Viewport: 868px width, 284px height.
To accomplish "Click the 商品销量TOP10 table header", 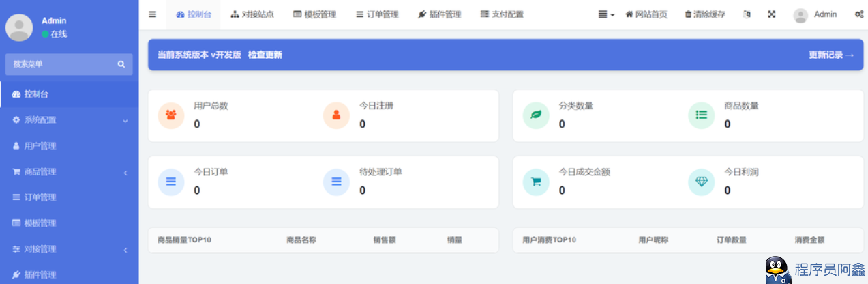I will click(184, 240).
